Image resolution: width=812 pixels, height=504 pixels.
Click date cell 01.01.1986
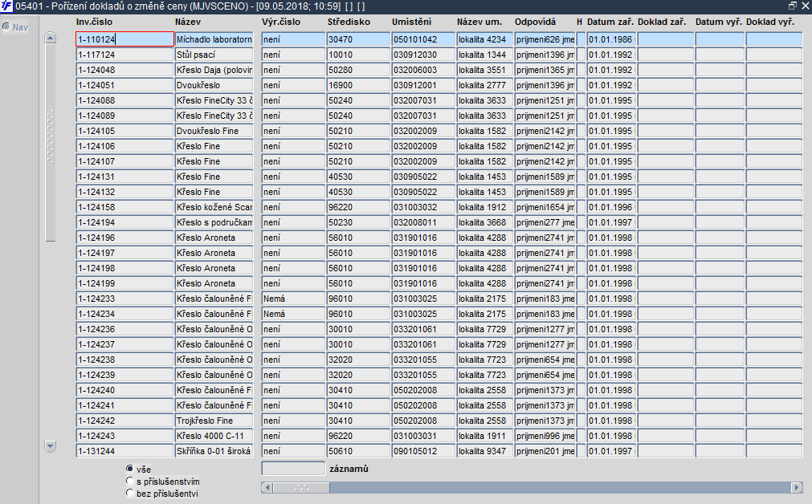click(611, 39)
